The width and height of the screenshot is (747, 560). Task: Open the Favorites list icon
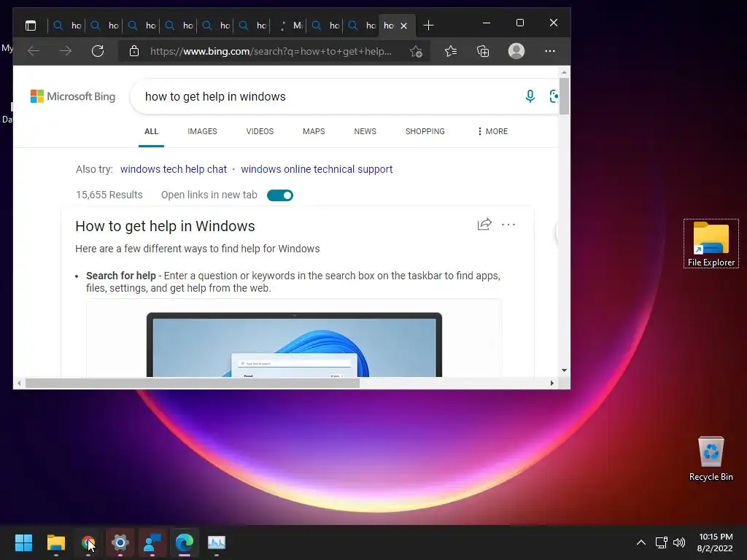(x=451, y=51)
